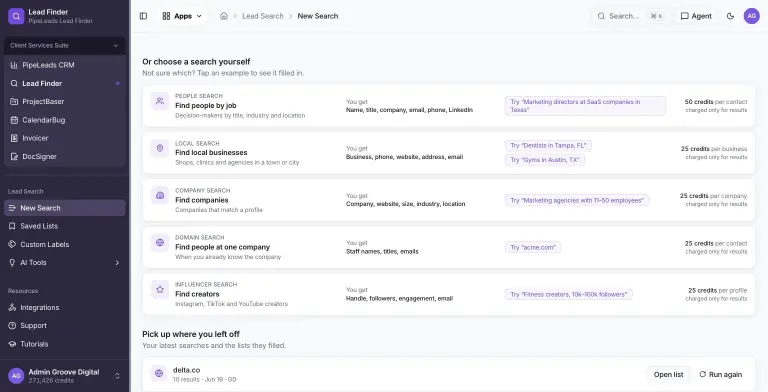
Task: Click the Domain Search globe icon
Action: (x=160, y=242)
